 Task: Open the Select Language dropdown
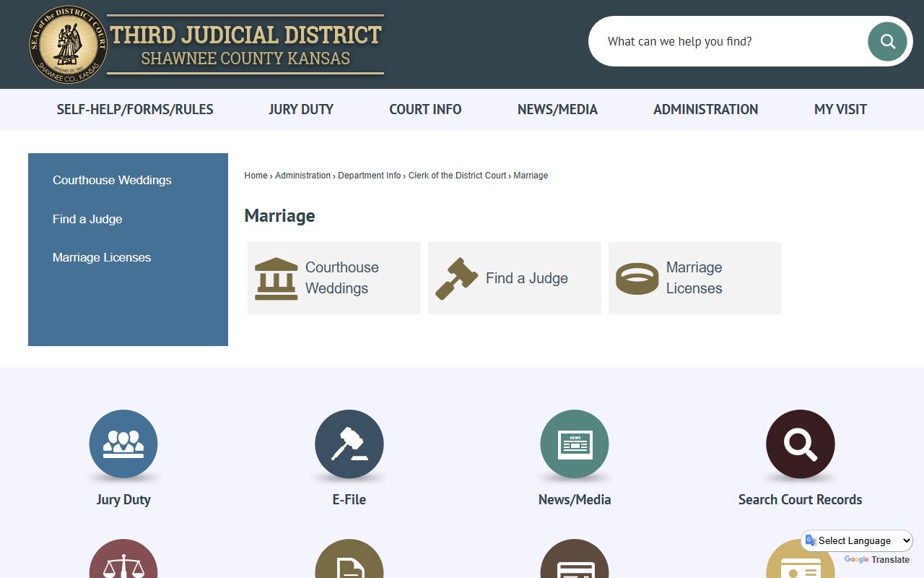pyautogui.click(x=857, y=540)
